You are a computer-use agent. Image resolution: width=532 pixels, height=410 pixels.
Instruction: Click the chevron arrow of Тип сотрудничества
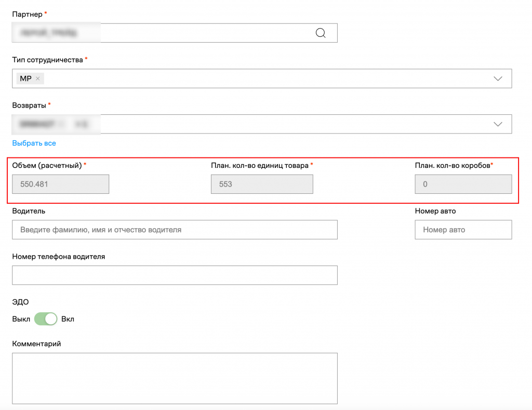point(498,78)
